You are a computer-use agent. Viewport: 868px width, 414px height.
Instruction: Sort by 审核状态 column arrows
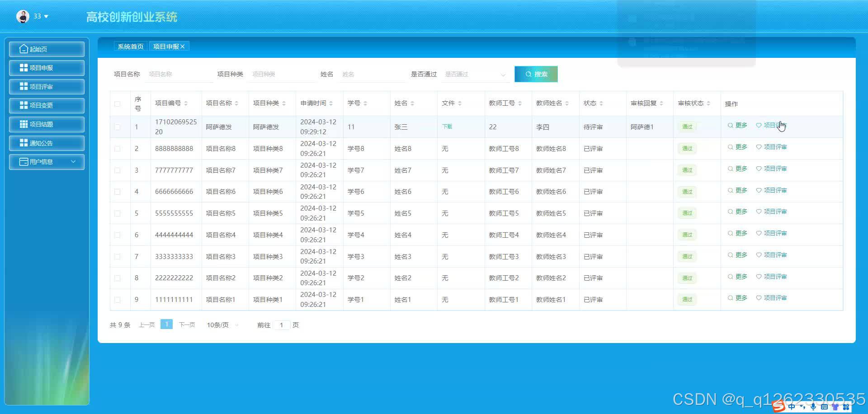pos(708,103)
